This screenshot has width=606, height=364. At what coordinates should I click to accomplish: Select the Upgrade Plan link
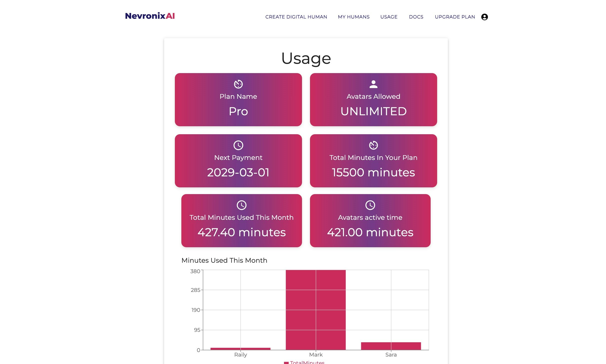pyautogui.click(x=454, y=17)
